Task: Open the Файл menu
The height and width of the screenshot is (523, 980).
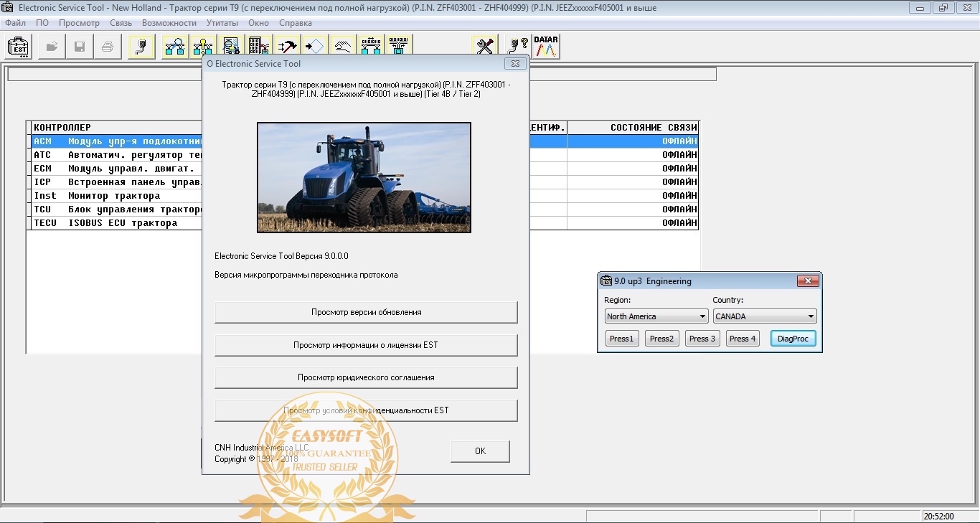Action: pos(15,23)
